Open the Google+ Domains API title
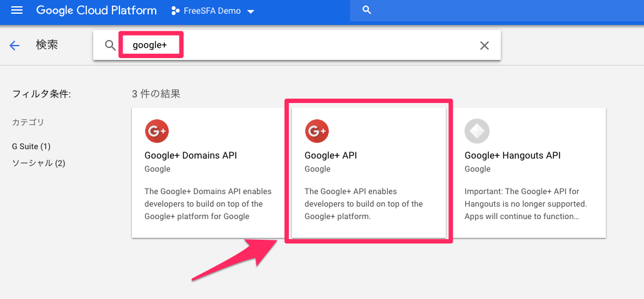 (x=190, y=155)
